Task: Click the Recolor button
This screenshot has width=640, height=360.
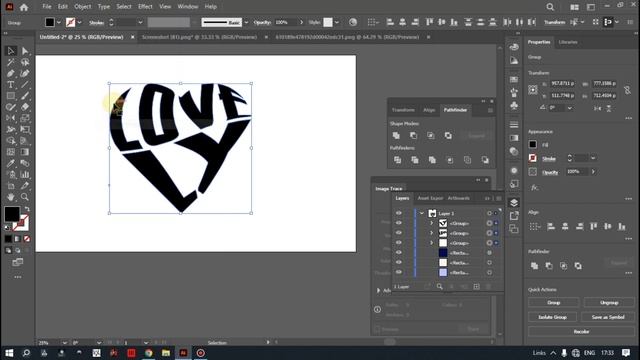Action: coord(581,331)
